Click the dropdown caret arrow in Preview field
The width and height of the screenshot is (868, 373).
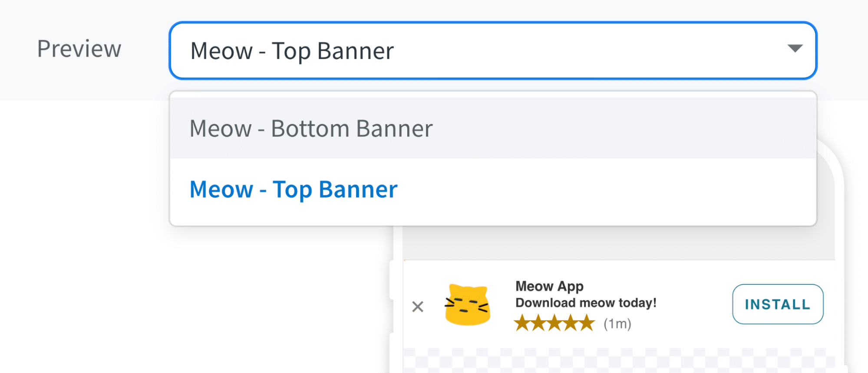[795, 48]
